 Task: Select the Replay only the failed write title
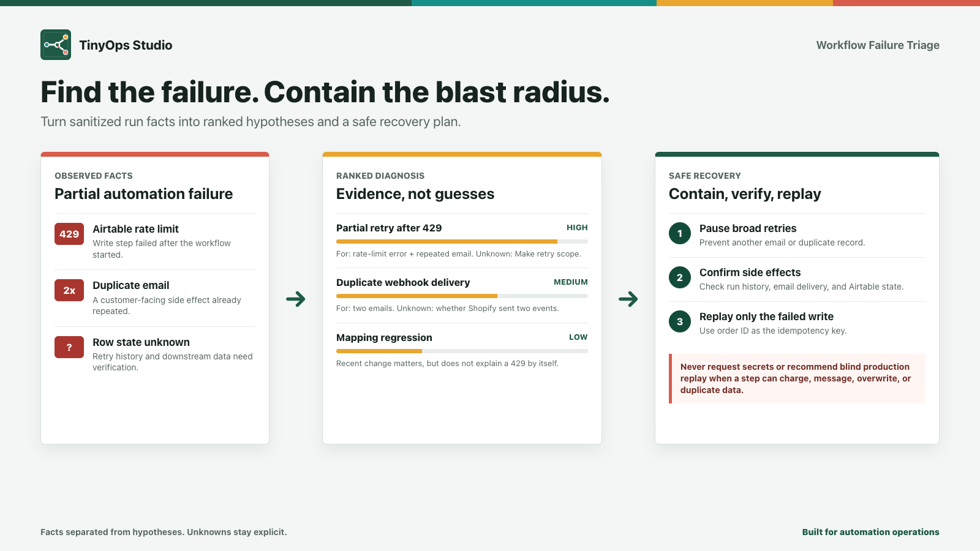tap(766, 317)
